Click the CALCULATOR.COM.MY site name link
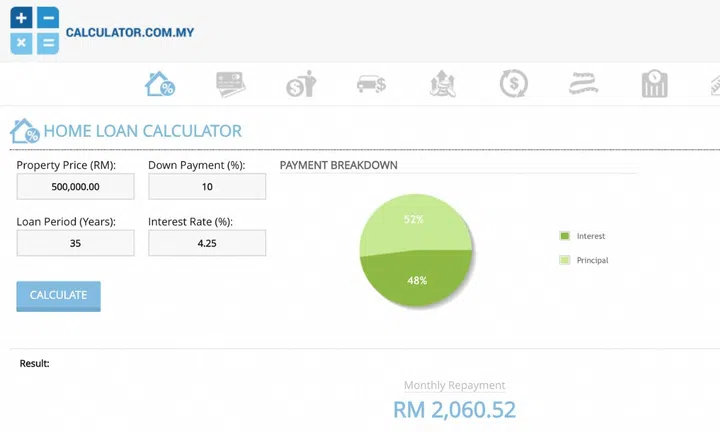Image resolution: width=720 pixels, height=432 pixels. click(x=130, y=32)
